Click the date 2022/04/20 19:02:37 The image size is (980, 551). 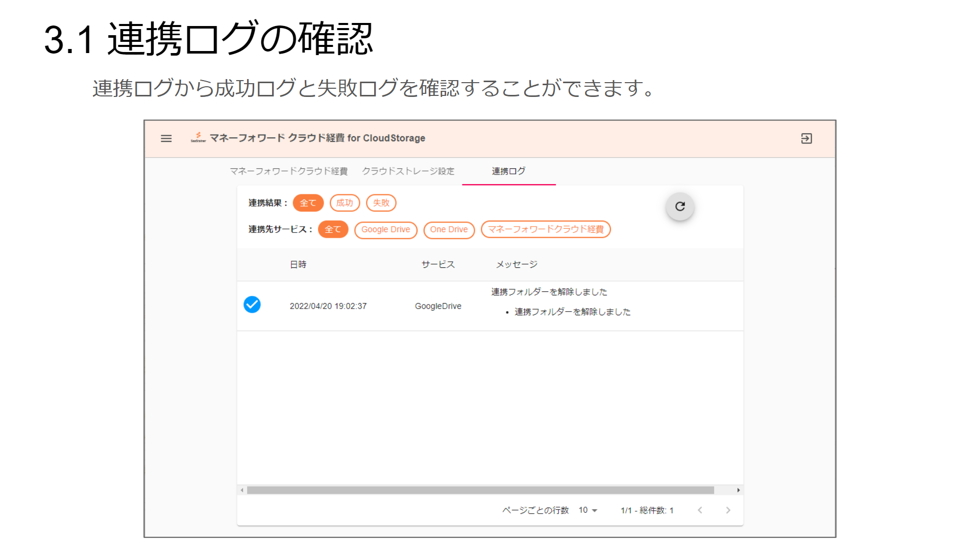(x=328, y=306)
